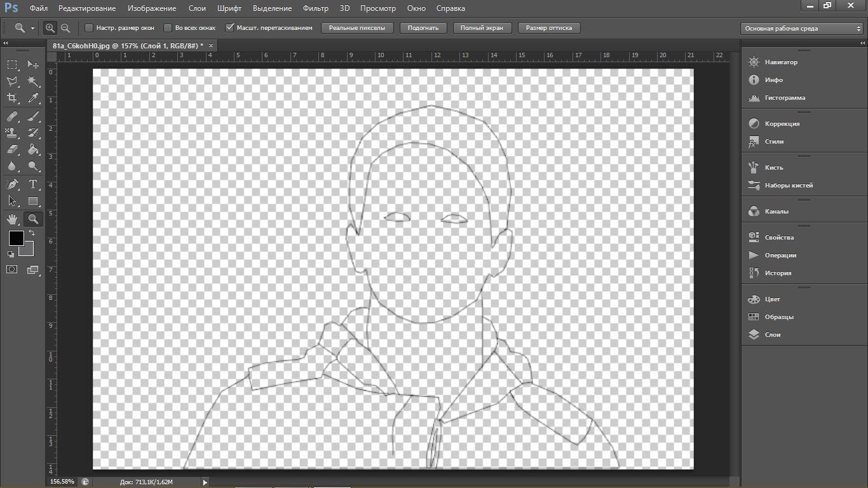Viewport: 868px width, 488px height.
Task: Open the Стили panel
Action: 774,142
